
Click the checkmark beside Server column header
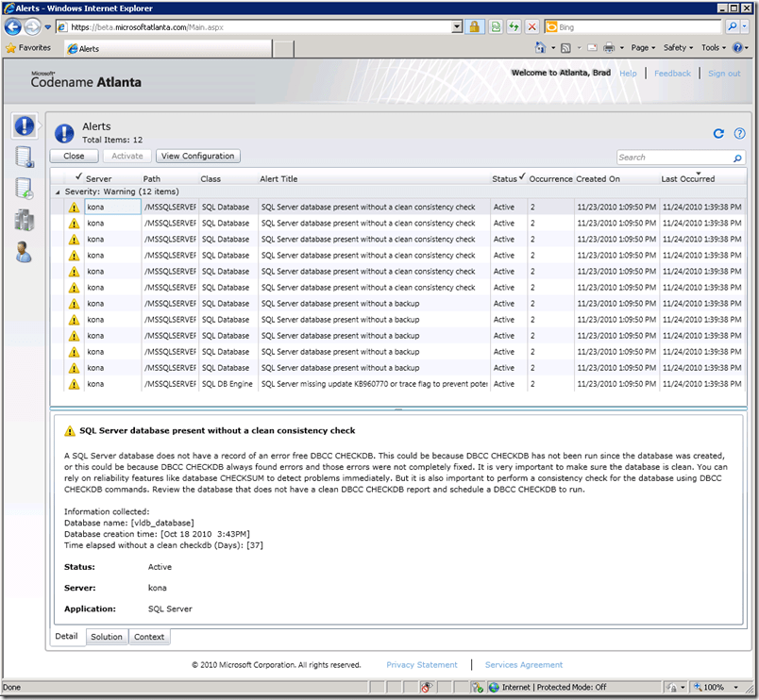pos(78,177)
